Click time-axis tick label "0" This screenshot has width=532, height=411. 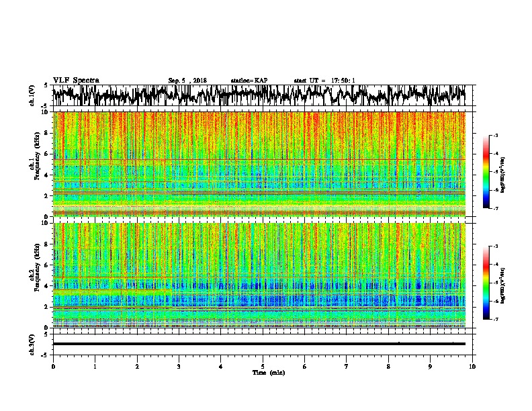click(x=53, y=367)
